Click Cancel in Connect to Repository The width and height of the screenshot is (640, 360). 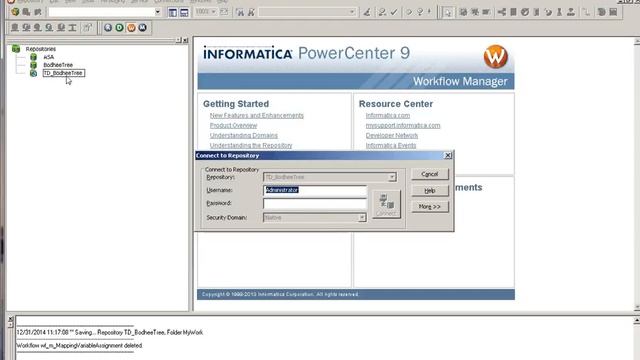click(430, 174)
